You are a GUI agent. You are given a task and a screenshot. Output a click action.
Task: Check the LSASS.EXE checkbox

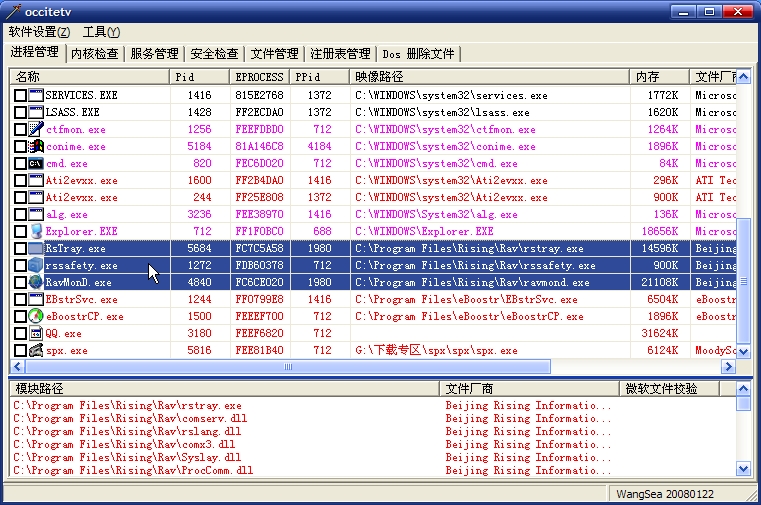point(20,112)
